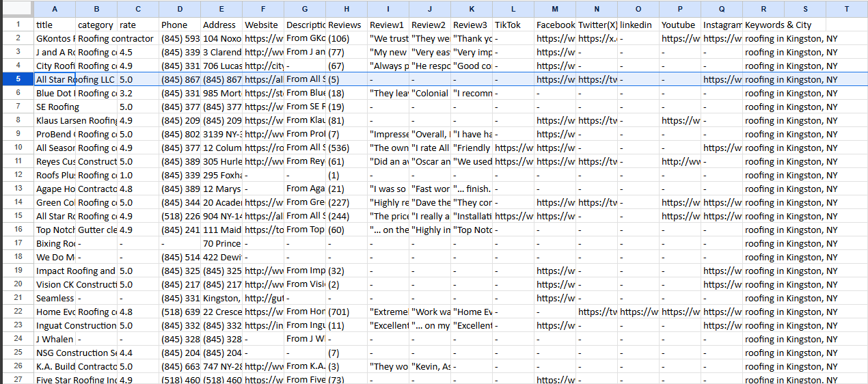Select the '(845) 663' phone cell
The width and height of the screenshot is (868, 384).
coord(180,366)
